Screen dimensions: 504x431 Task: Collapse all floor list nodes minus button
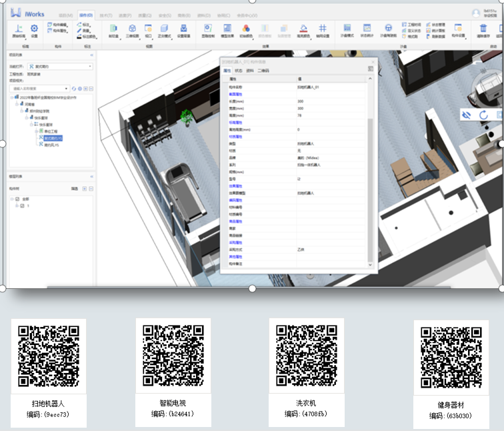click(91, 189)
